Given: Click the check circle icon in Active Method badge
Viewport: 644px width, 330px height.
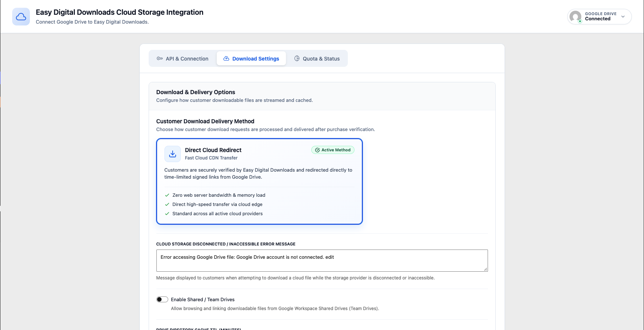Looking at the screenshot, I should 317,150.
